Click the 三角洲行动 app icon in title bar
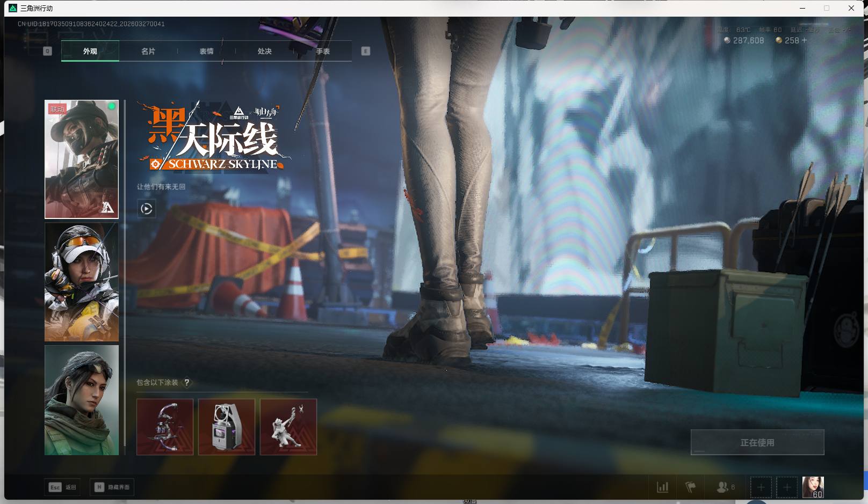The width and height of the screenshot is (868, 504). point(13,8)
